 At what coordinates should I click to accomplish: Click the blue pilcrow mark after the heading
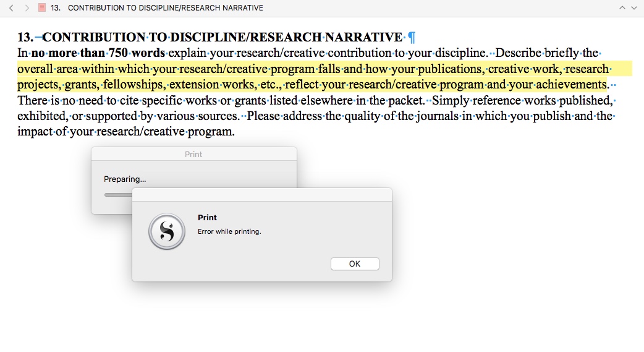click(412, 37)
